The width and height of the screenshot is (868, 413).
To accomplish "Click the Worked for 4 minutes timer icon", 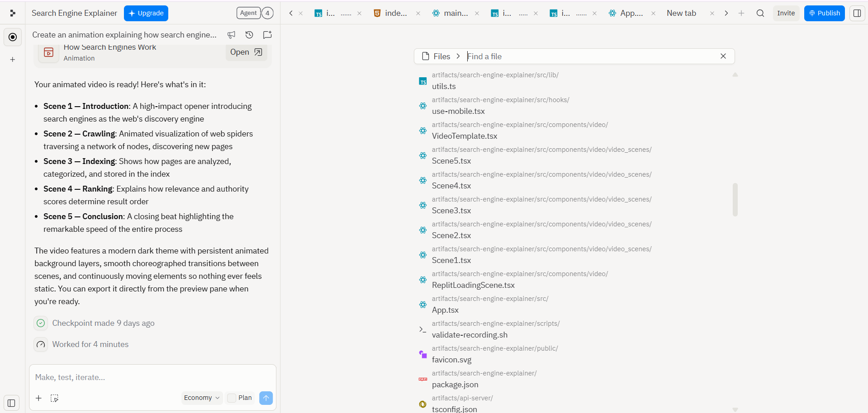I will click(x=41, y=344).
